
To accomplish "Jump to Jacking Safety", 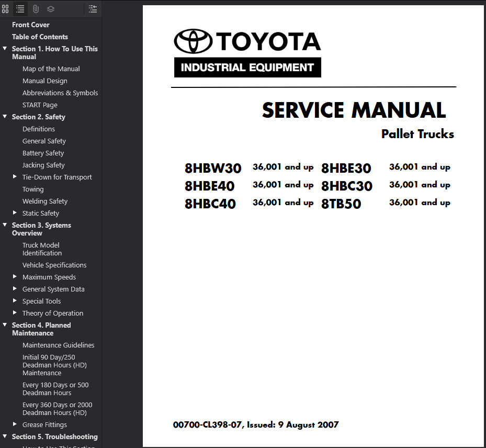I will (x=43, y=165).
